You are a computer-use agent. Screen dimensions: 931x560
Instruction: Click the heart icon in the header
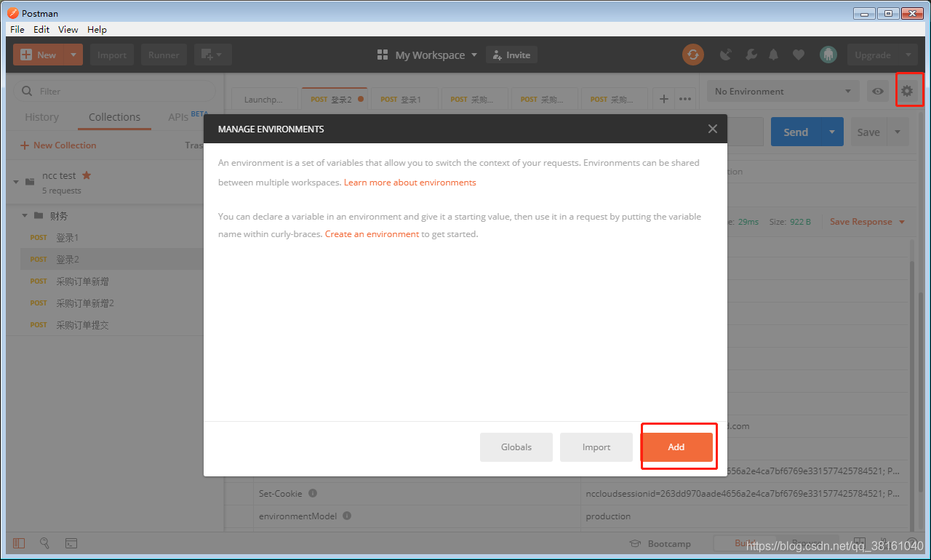799,55
